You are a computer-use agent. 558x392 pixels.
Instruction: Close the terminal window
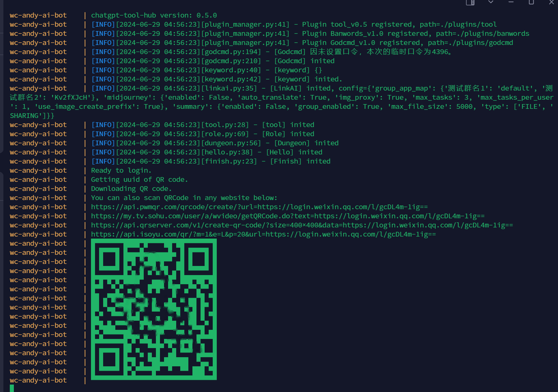552,2
